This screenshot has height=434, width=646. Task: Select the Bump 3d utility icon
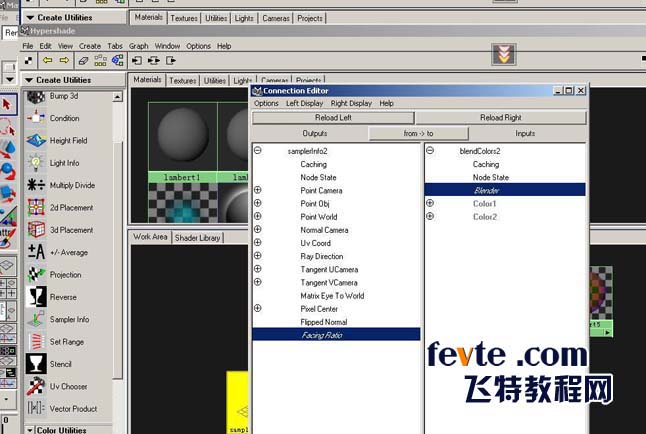(36, 97)
